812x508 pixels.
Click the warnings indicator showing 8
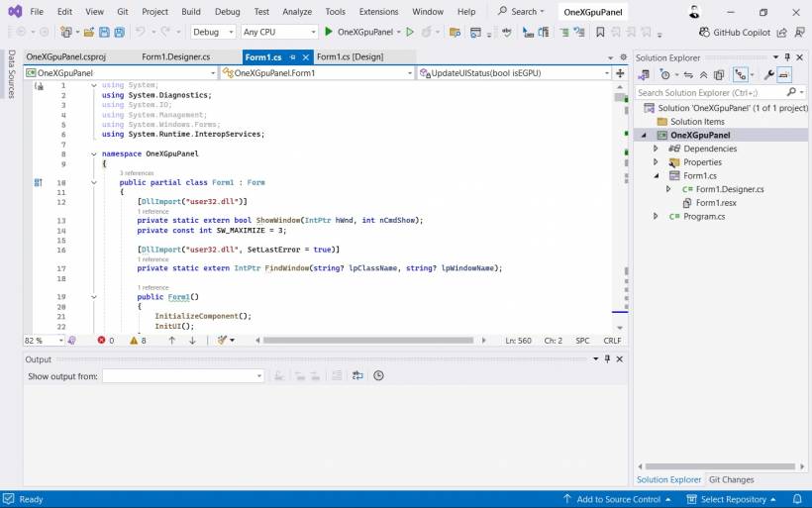(x=138, y=340)
